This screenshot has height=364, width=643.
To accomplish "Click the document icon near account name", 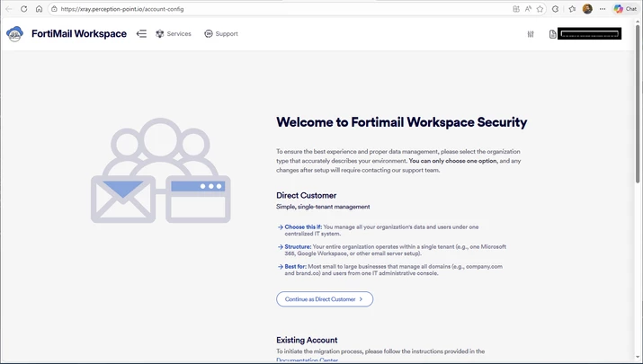I will point(552,34).
